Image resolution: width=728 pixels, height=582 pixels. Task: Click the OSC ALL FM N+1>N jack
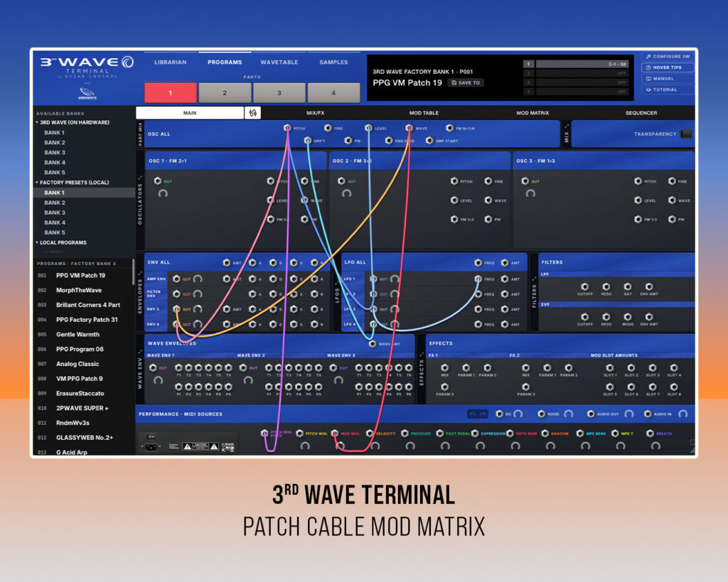(x=449, y=128)
